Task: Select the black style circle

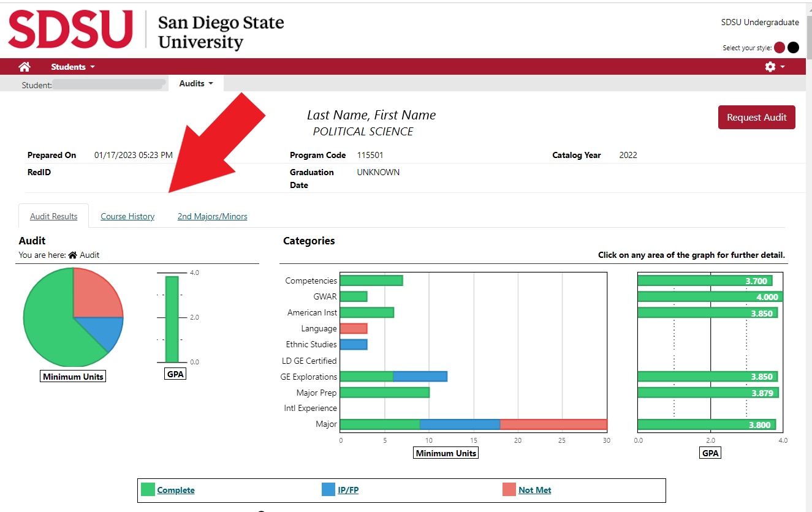Action: click(793, 48)
